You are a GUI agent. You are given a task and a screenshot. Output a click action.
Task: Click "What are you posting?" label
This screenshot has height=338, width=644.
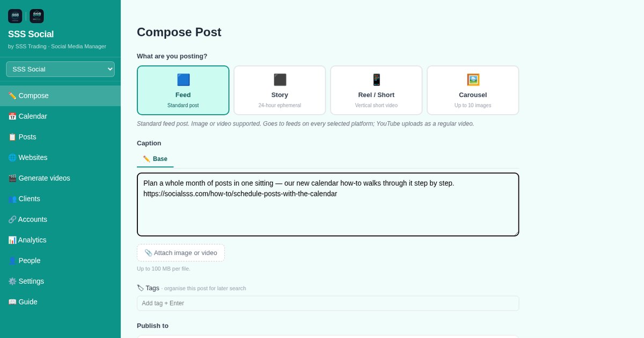coord(172,56)
